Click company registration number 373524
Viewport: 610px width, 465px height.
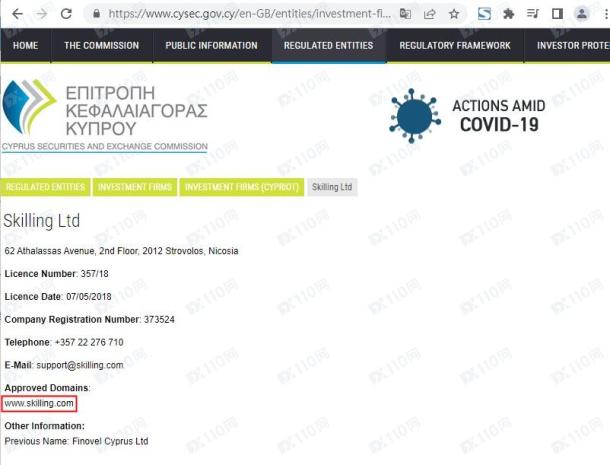pyautogui.click(x=159, y=320)
